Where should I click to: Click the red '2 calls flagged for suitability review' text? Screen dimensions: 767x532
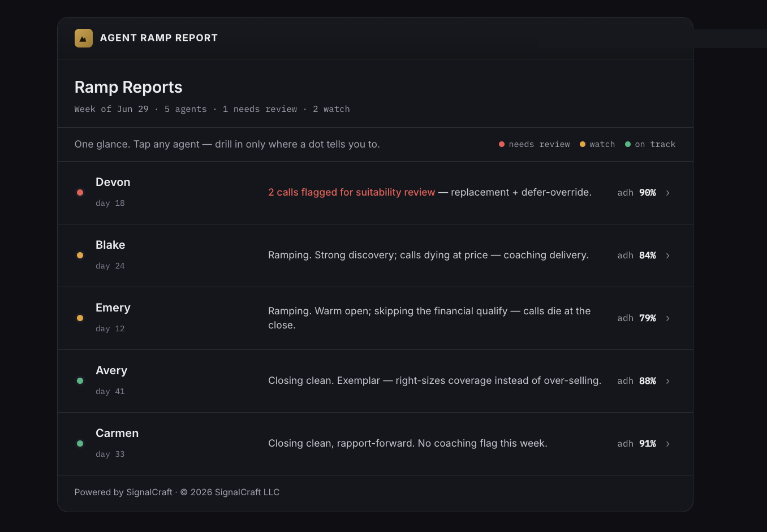click(352, 192)
